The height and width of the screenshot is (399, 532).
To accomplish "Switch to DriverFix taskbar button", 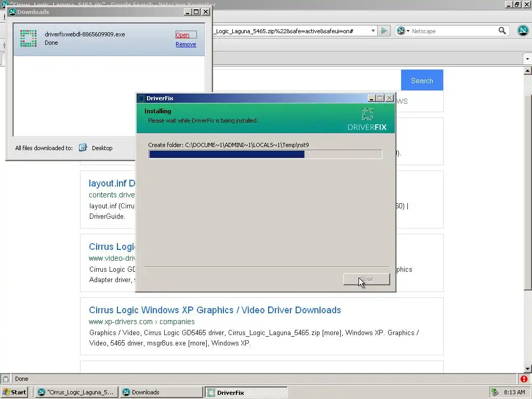I will (x=246, y=393).
